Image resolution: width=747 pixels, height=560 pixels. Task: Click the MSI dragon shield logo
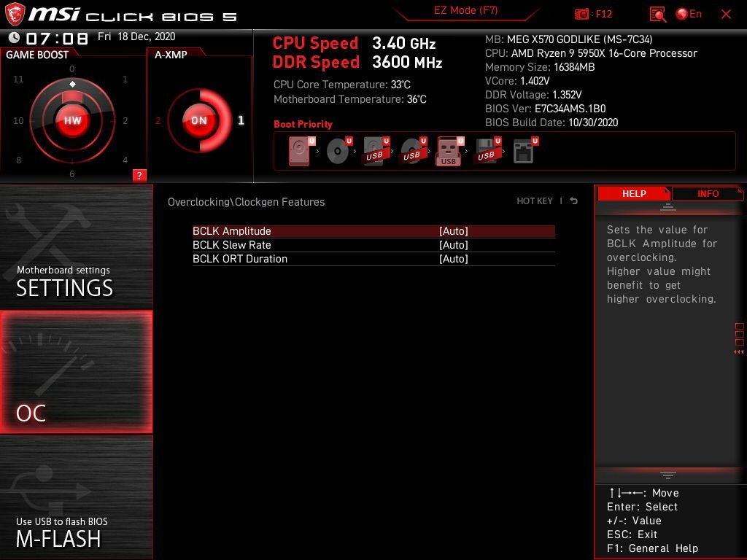tap(15, 15)
